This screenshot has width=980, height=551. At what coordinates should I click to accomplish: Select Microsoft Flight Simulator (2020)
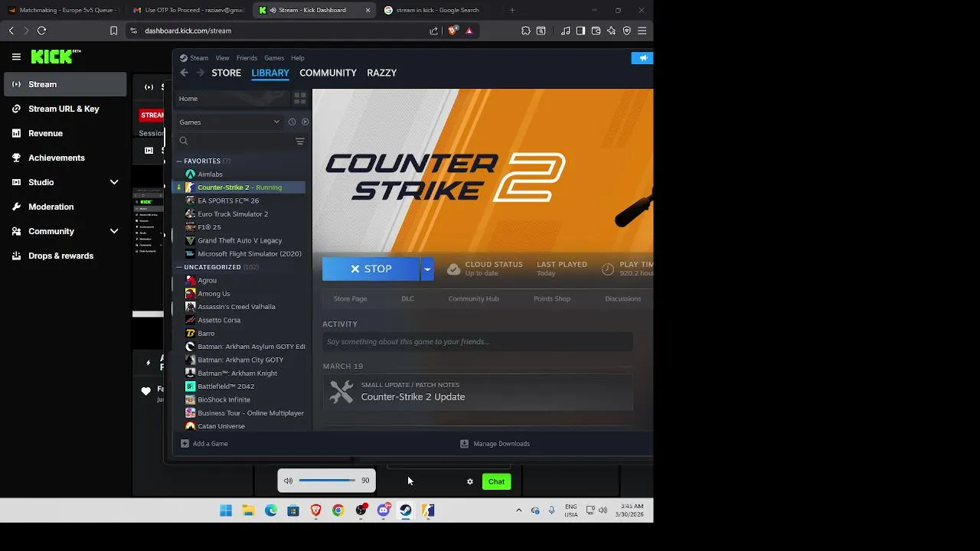(x=250, y=254)
